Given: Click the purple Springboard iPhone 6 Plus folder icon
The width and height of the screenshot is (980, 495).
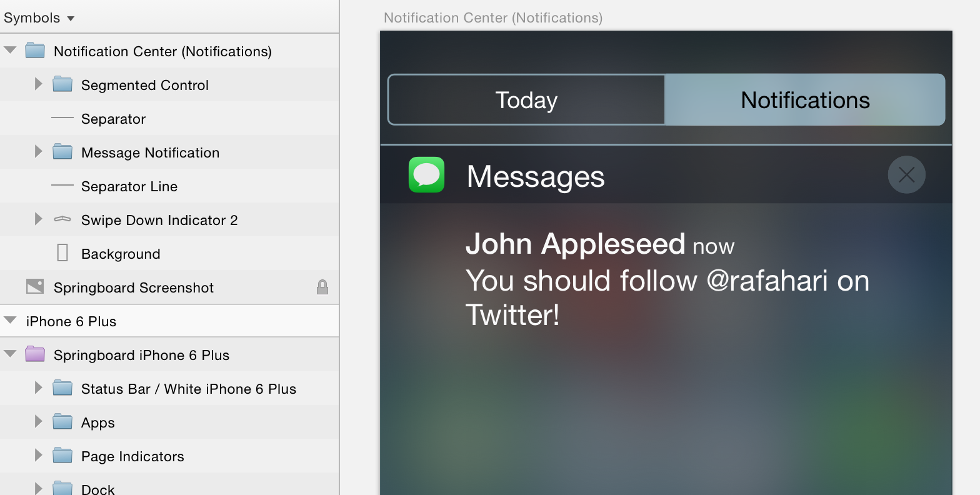Looking at the screenshot, I should 35,354.
